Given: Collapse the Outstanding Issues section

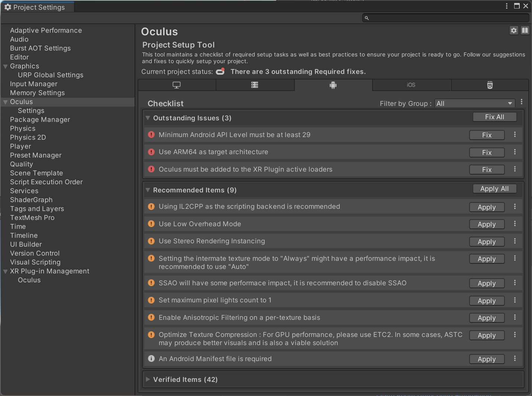Looking at the screenshot, I should pos(148,118).
